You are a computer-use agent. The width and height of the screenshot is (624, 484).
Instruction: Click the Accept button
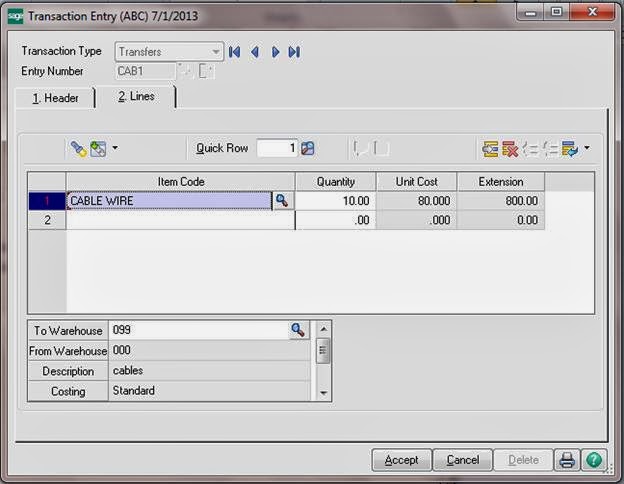pos(402,460)
